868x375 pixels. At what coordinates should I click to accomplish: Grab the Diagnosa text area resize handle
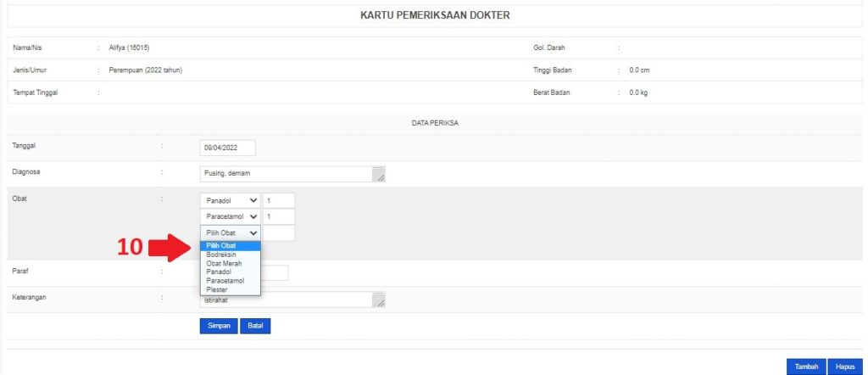click(381, 178)
